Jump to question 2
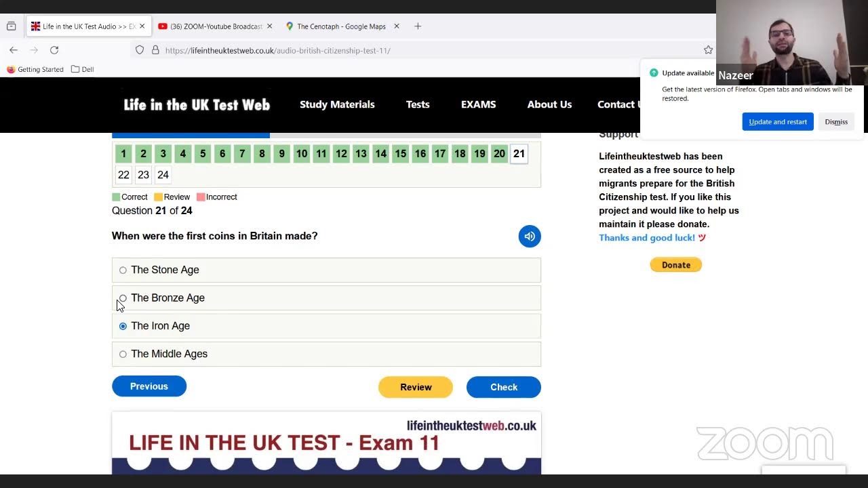Screen dimensions: 868x488 pyautogui.click(x=143, y=154)
